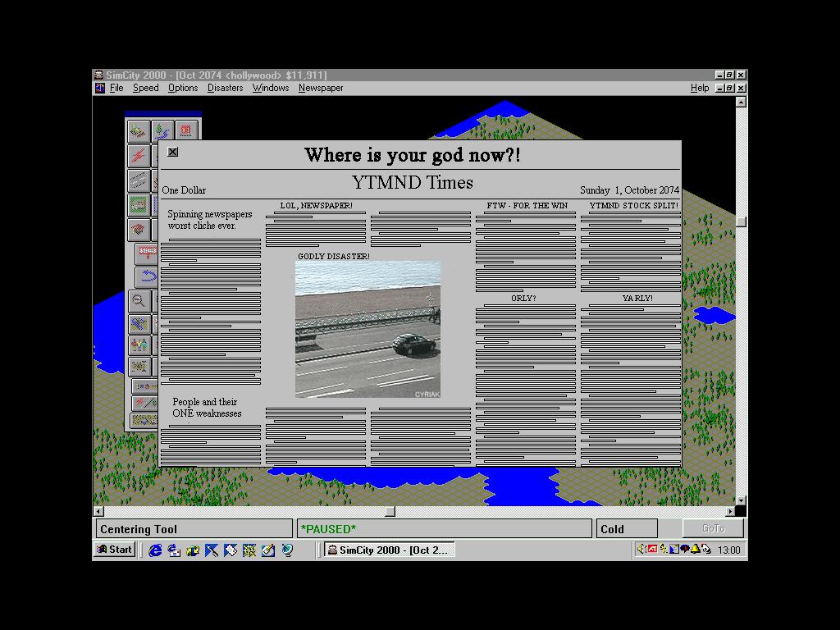Close the YTMND Times newspaper
The height and width of the screenshot is (630, 840).
(172, 152)
